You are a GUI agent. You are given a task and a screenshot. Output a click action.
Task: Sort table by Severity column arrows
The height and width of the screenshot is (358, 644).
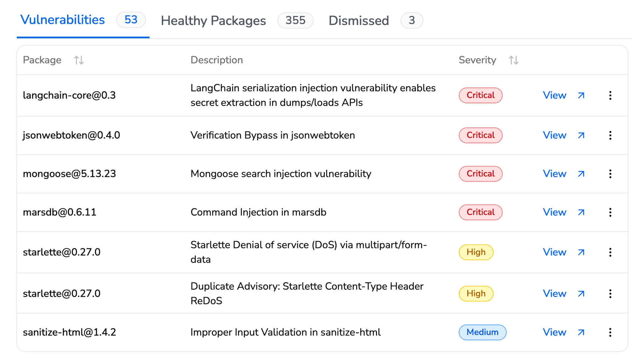coord(514,60)
